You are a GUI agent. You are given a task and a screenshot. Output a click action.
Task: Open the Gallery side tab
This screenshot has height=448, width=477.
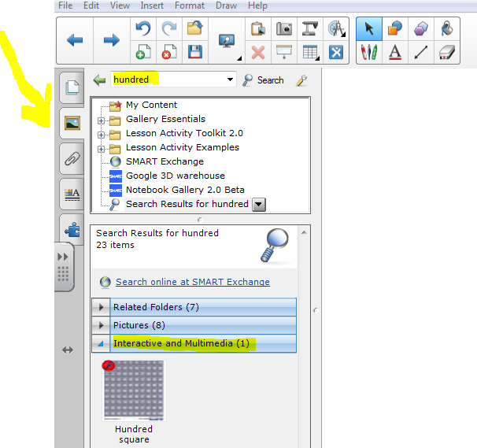[72, 124]
